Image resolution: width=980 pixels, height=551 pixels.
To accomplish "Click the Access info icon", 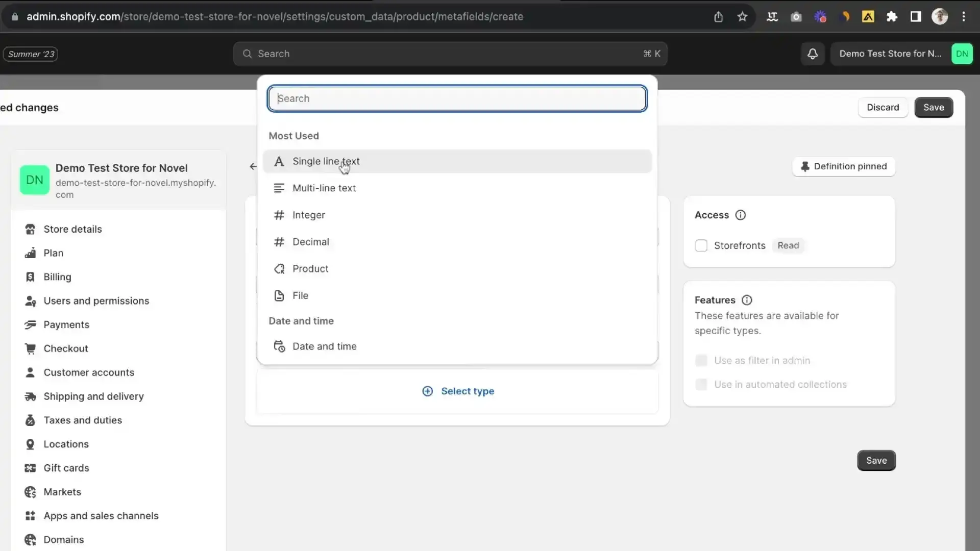I will [740, 215].
